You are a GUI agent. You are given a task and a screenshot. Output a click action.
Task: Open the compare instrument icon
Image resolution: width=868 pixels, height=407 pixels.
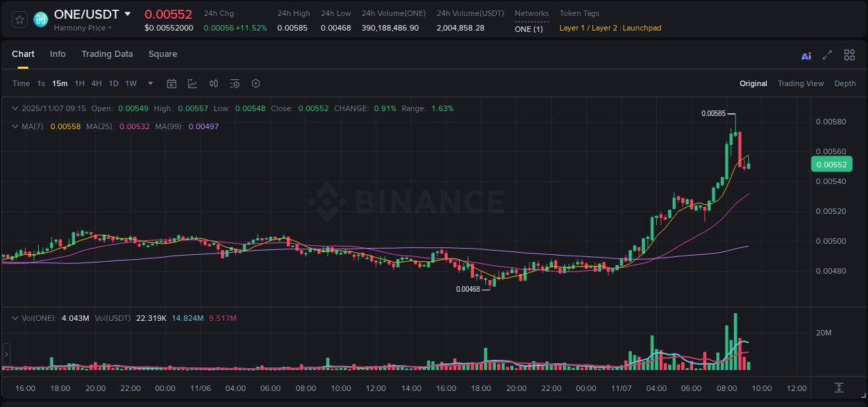click(213, 83)
